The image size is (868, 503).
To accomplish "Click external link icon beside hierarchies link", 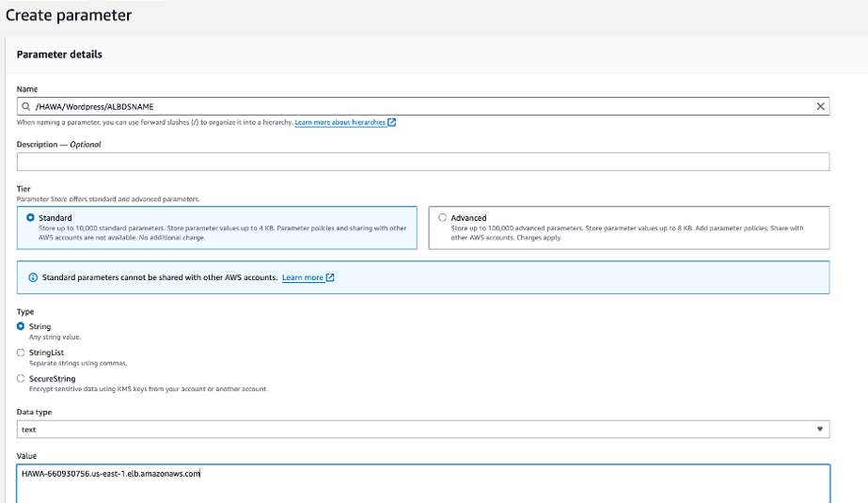I will coord(392,123).
